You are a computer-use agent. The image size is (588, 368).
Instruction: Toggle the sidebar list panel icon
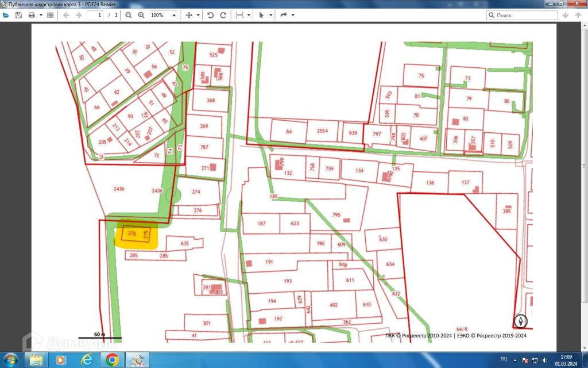point(51,15)
